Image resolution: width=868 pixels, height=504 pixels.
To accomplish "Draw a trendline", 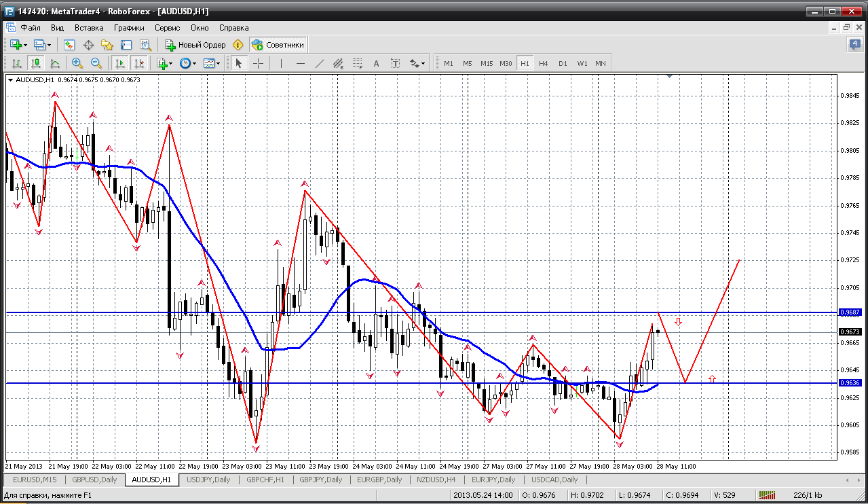I will 320,63.
